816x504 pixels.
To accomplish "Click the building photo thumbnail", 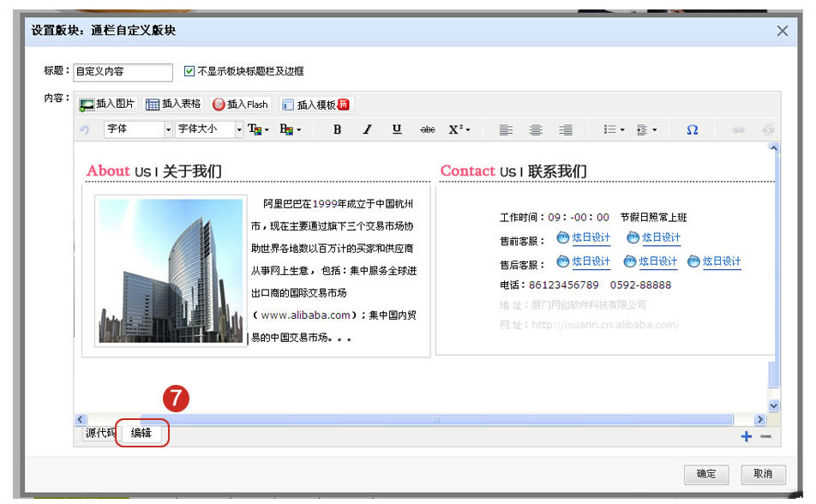I will point(171,270).
